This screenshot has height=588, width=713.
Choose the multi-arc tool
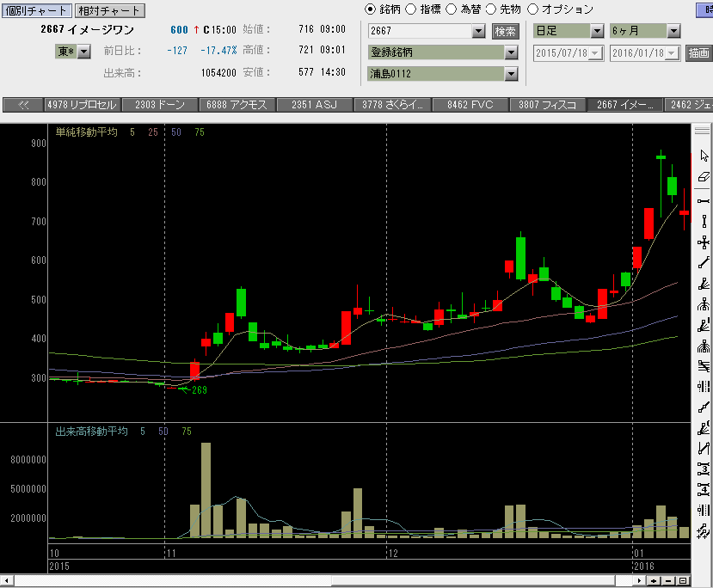point(704,346)
